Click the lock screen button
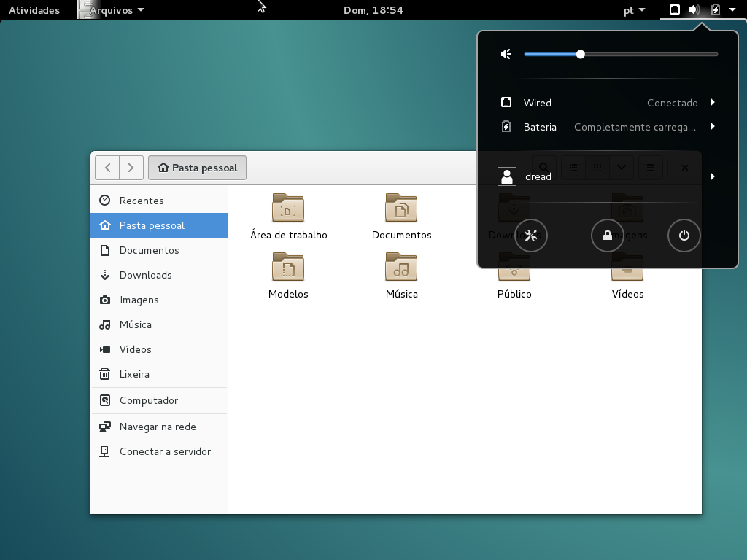747x560 pixels. (607, 236)
